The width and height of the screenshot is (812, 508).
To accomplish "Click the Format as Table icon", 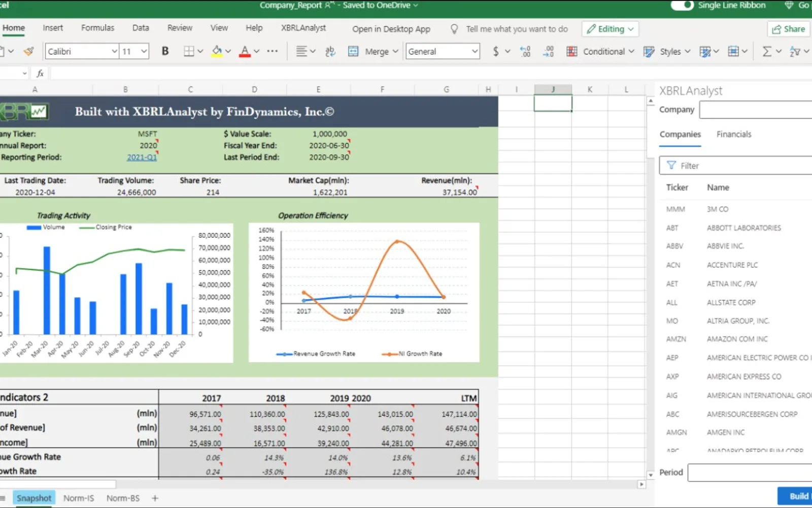I will 705,51.
